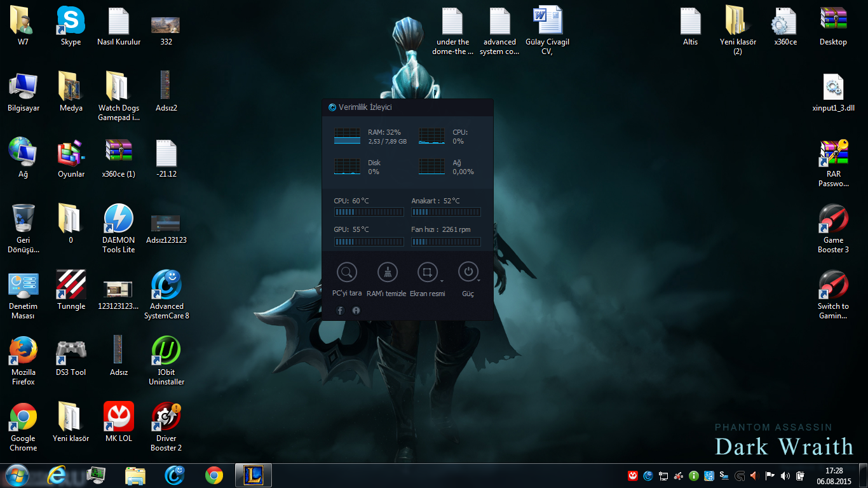868x488 pixels.
Task: Open Chrome from the taskbar
Action: click(x=214, y=475)
